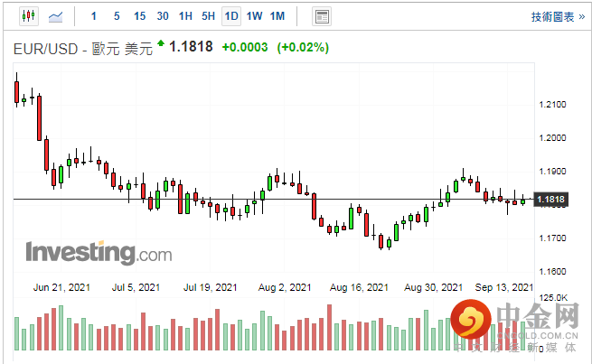Click the Sep 13, 2021 date label

pyautogui.click(x=504, y=287)
